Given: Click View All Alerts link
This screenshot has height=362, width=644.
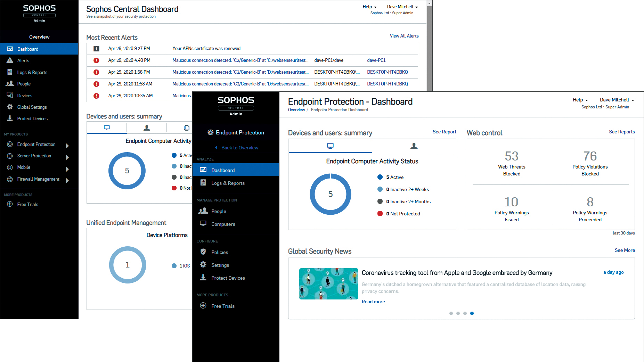Looking at the screenshot, I should pyautogui.click(x=404, y=36).
